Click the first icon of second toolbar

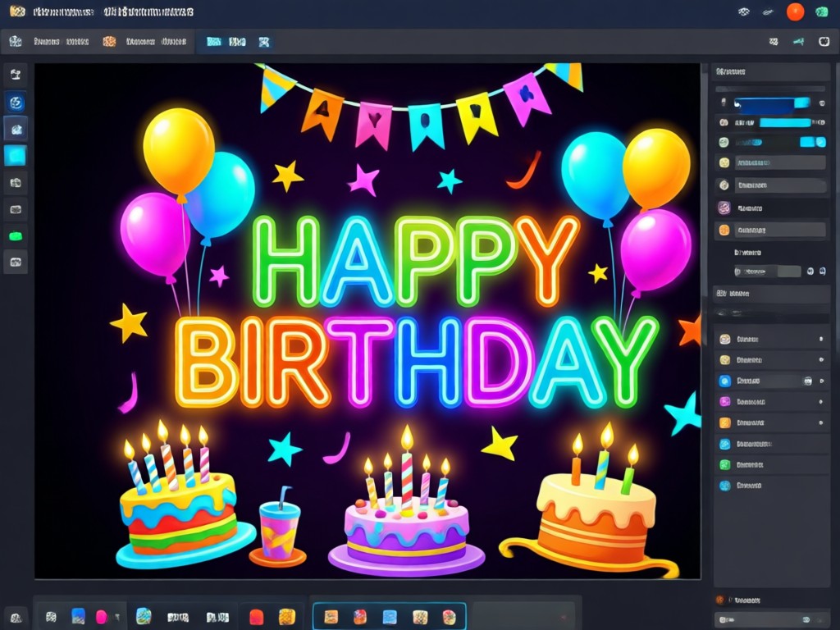point(16,41)
